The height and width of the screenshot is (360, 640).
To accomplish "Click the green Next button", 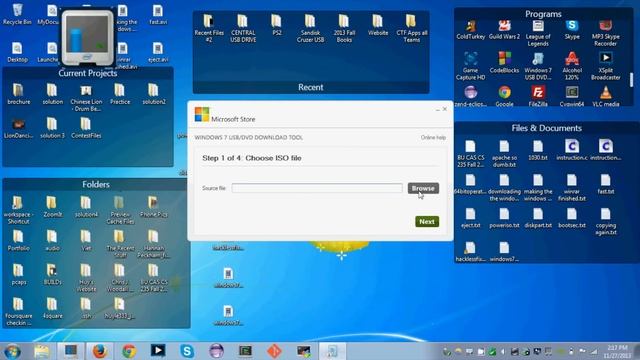I will (427, 222).
